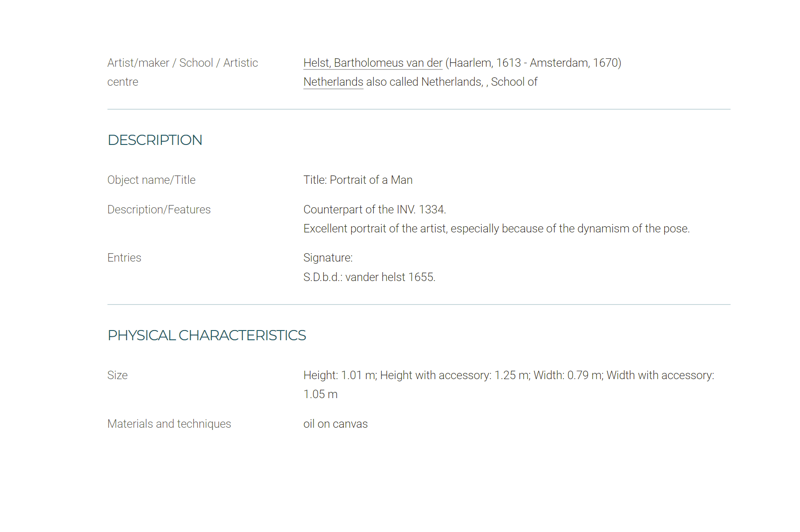Click the 'Size' field label
Image resolution: width=800 pixels, height=532 pixels.
click(118, 375)
